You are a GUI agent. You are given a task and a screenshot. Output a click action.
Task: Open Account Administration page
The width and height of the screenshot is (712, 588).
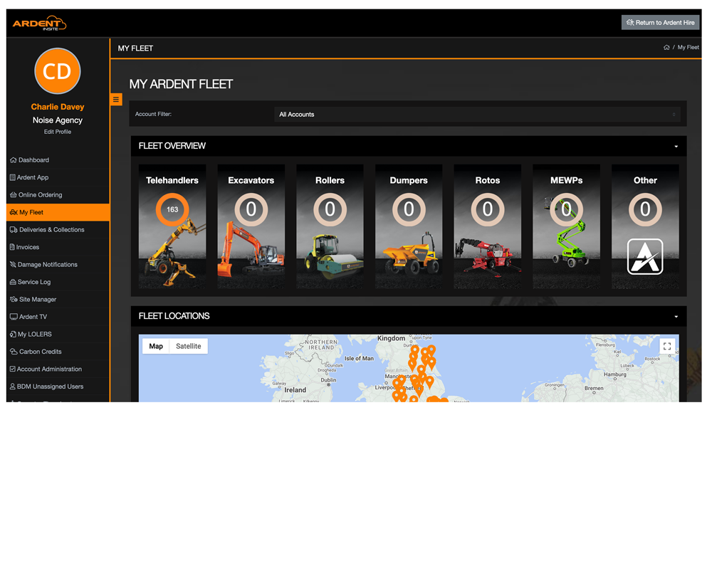click(x=58, y=369)
